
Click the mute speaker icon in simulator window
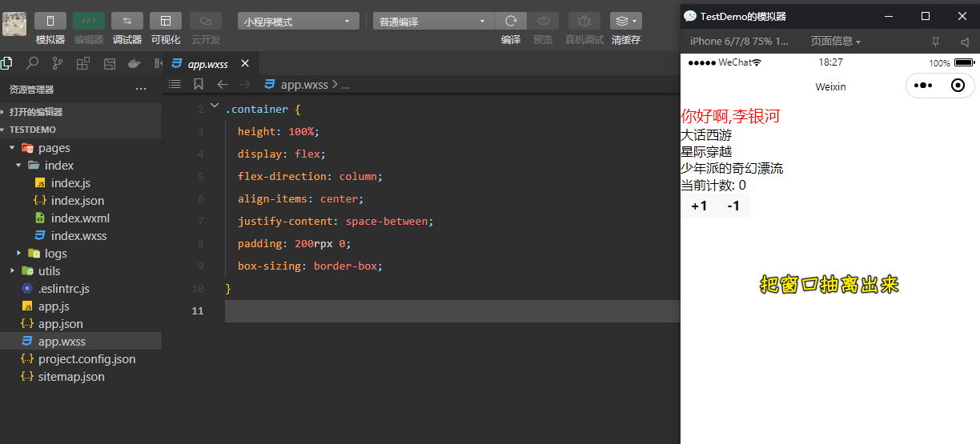click(964, 41)
